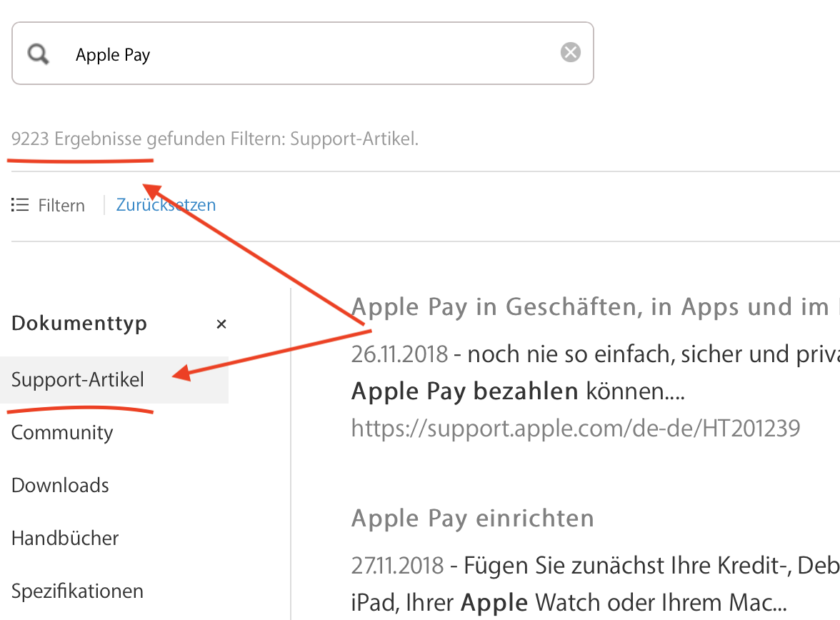Click the 9223 Ergebnisse gefunden text
Viewport: 840px width, 620px height.
118,139
